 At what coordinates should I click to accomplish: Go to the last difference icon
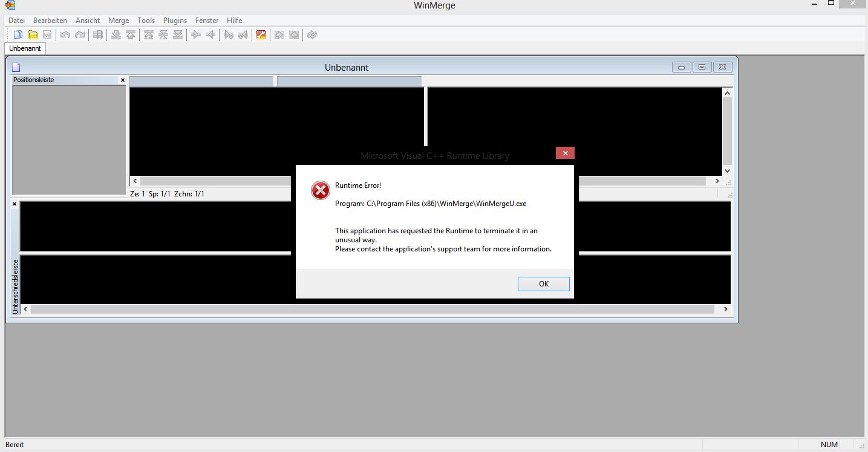click(178, 35)
